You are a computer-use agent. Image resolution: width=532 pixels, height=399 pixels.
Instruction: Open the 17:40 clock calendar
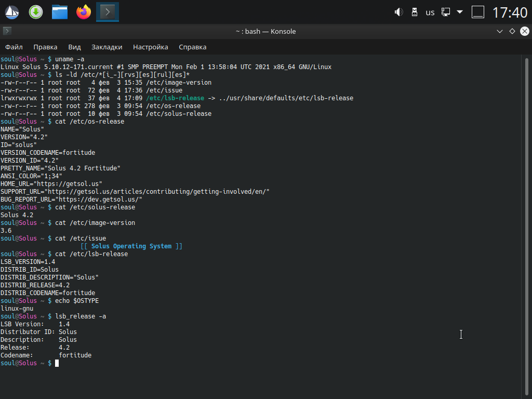click(x=510, y=12)
